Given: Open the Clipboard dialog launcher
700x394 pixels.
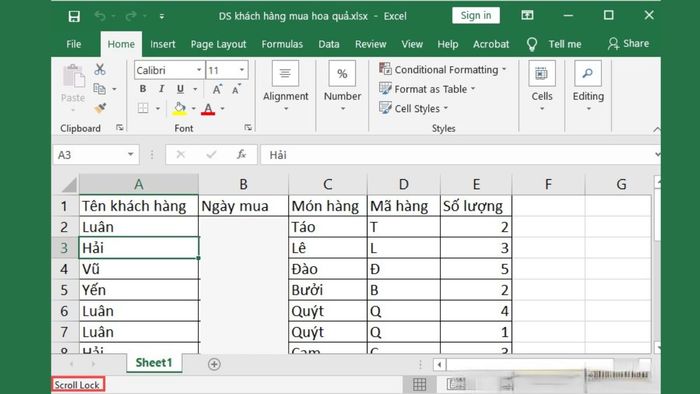Looking at the screenshot, I should tap(120, 128).
